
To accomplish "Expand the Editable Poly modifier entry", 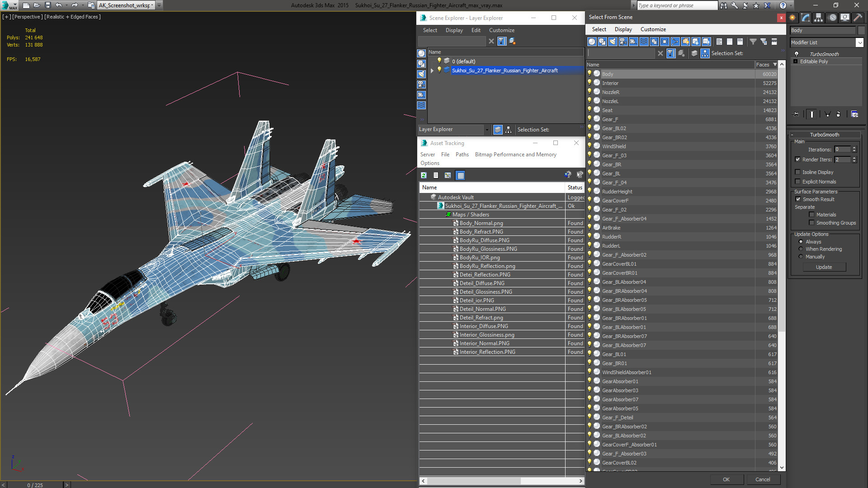I will pyautogui.click(x=795, y=61).
